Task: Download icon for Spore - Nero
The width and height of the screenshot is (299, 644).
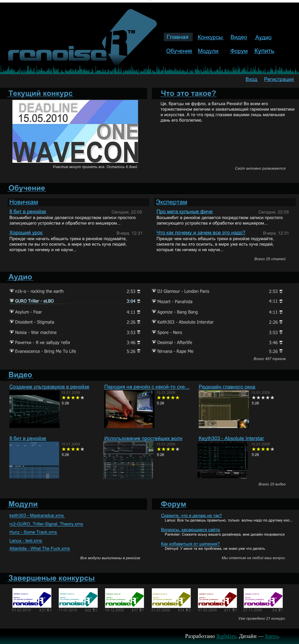Action: pos(281,332)
